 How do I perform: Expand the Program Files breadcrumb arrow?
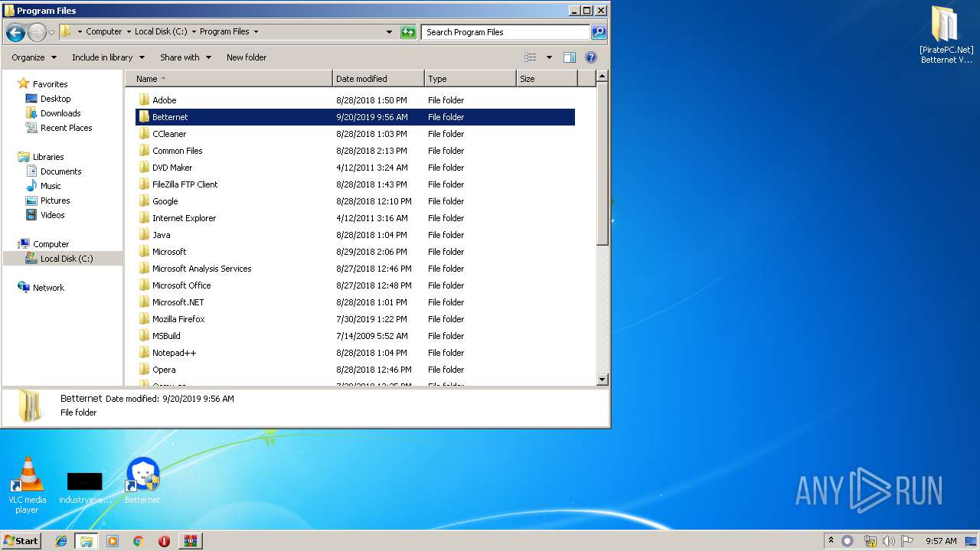(x=256, y=32)
